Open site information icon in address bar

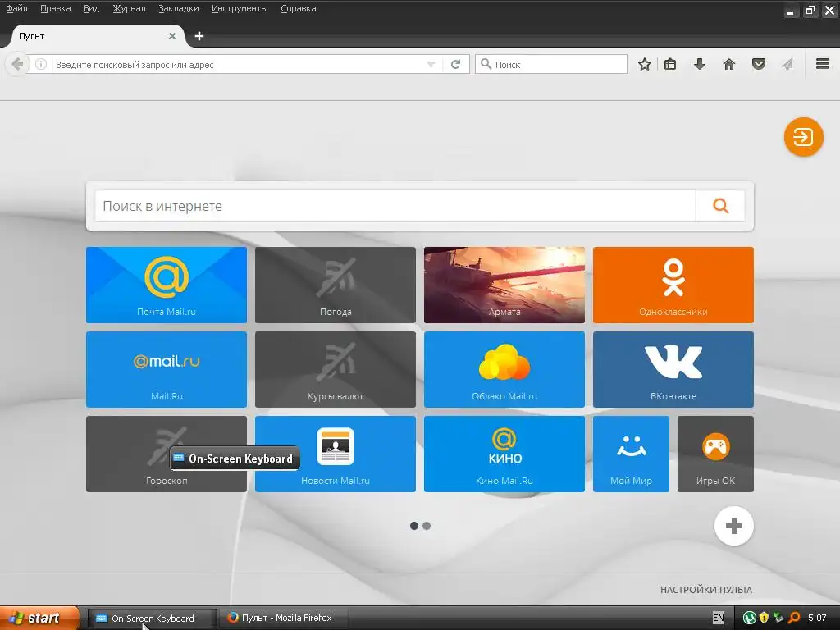pyautogui.click(x=41, y=64)
